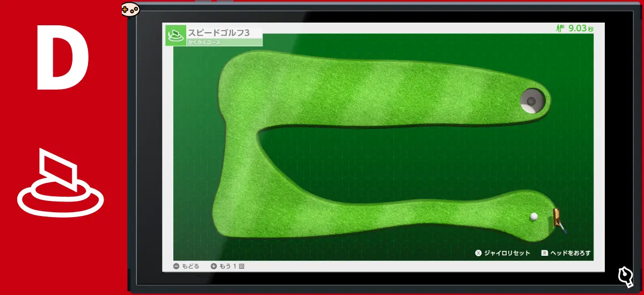Viewport: 644px width, 295px height.
Task: Click the スピードゴルフ3 title
Action: pos(219,32)
